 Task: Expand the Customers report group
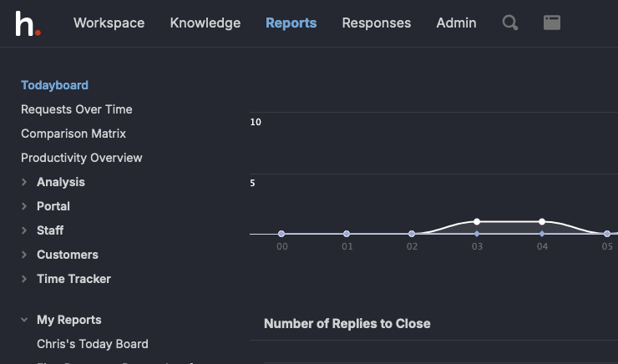pos(67,255)
